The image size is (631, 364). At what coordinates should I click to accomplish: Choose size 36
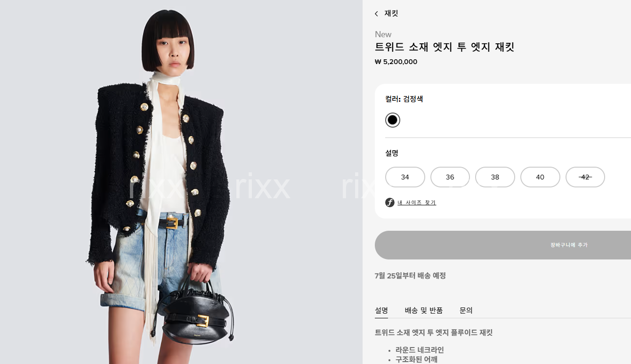[450, 177]
